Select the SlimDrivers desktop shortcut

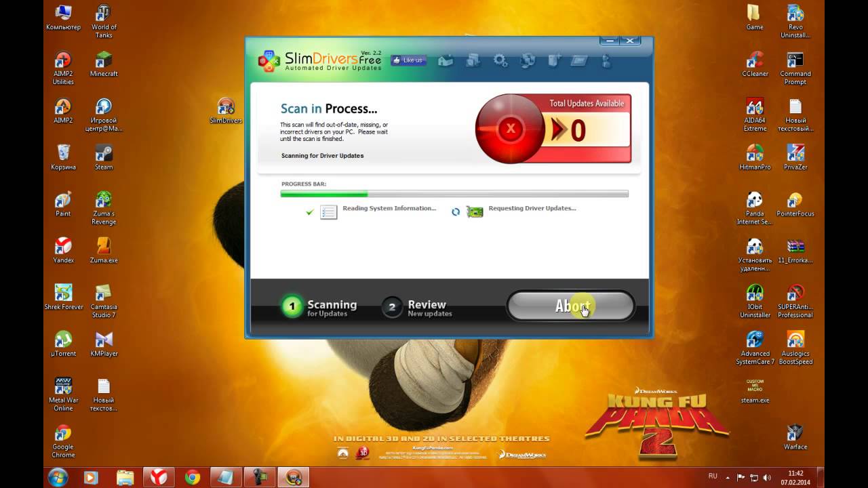226,111
